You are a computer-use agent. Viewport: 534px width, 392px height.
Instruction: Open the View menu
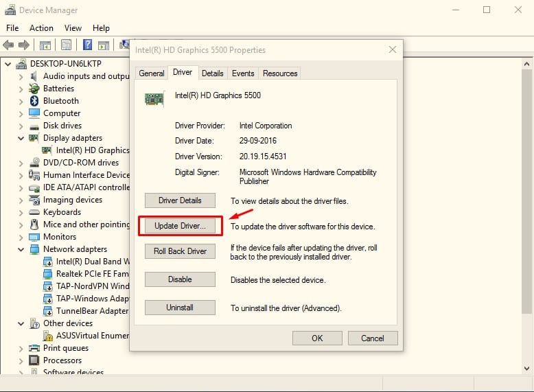click(x=73, y=28)
